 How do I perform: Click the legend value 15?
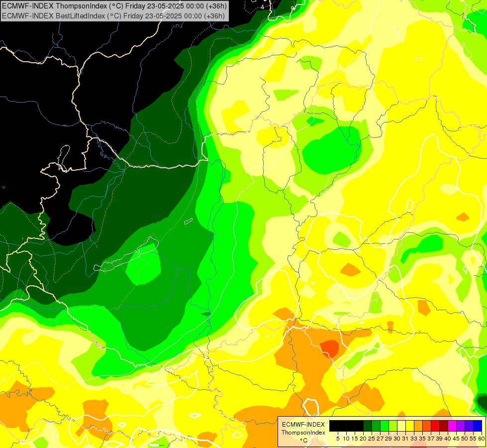[x=355, y=439]
